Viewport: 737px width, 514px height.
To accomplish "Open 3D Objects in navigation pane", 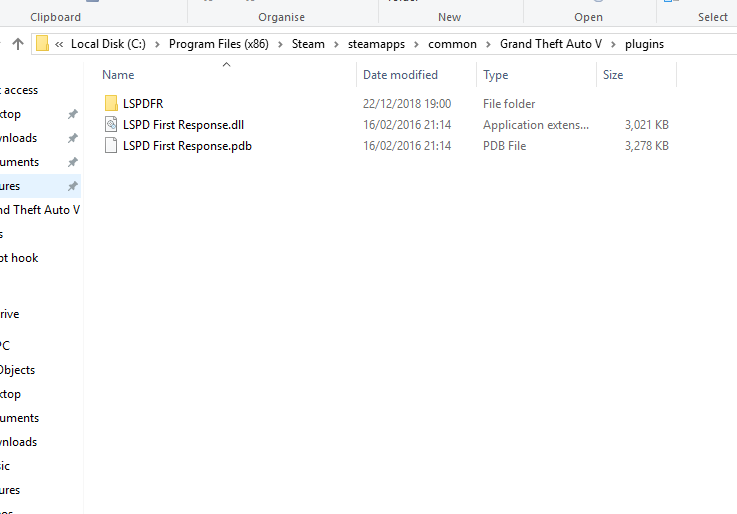I will coord(18,370).
